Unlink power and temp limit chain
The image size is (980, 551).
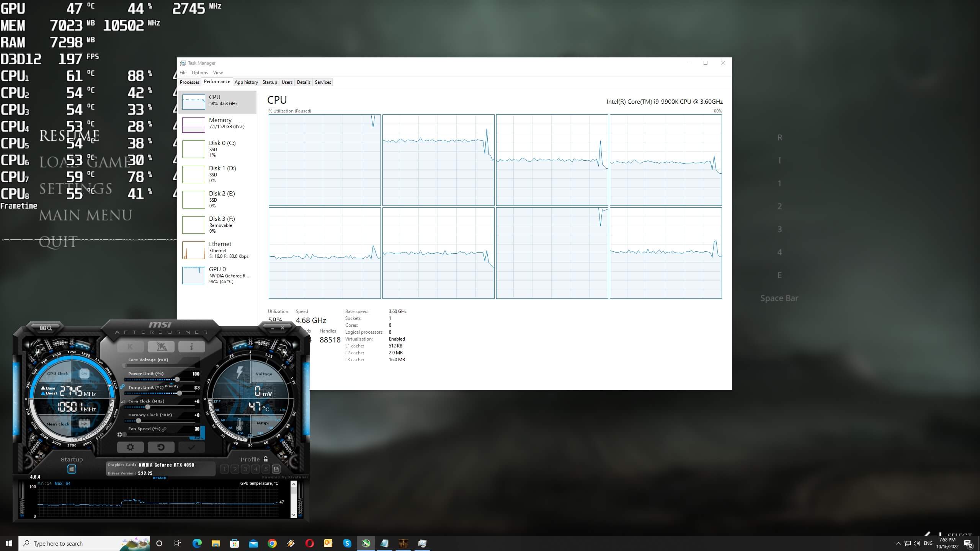(x=122, y=387)
